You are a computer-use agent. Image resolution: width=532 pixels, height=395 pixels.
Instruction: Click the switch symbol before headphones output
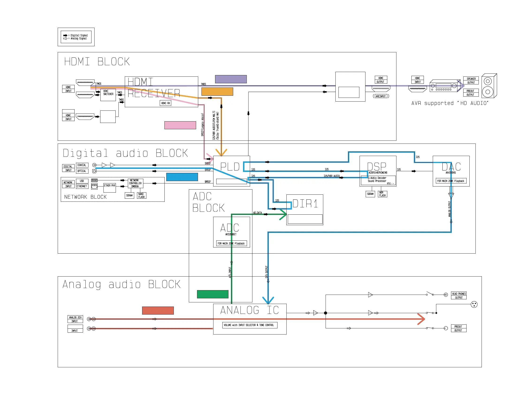(x=430, y=294)
